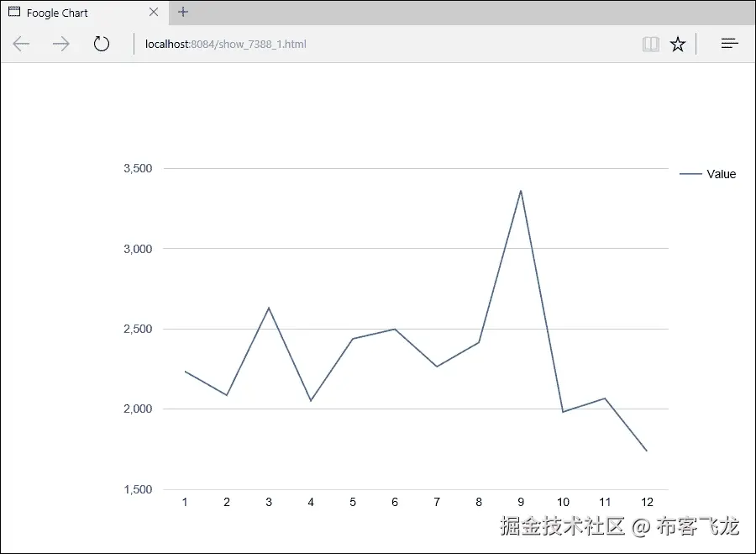Click x-axis label 6
756x554 pixels.
tap(395, 503)
